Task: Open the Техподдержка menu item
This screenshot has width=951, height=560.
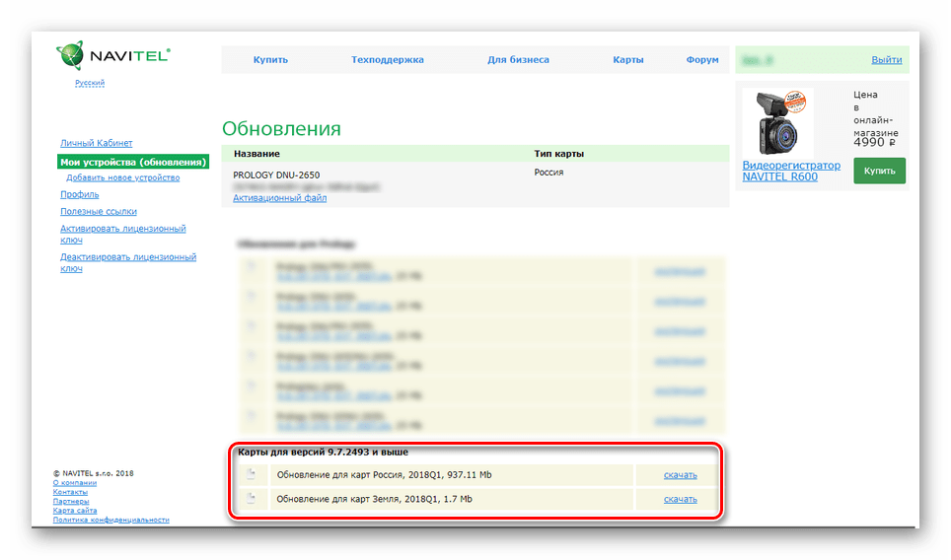Action: (x=388, y=59)
